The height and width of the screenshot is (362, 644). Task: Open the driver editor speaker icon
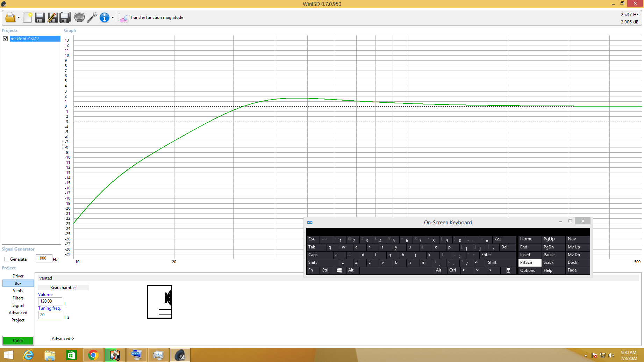[79, 17]
